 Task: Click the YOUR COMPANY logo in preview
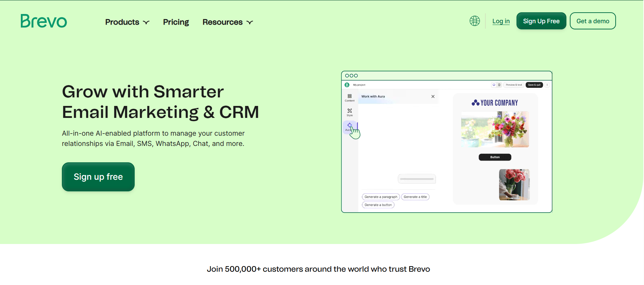click(495, 103)
